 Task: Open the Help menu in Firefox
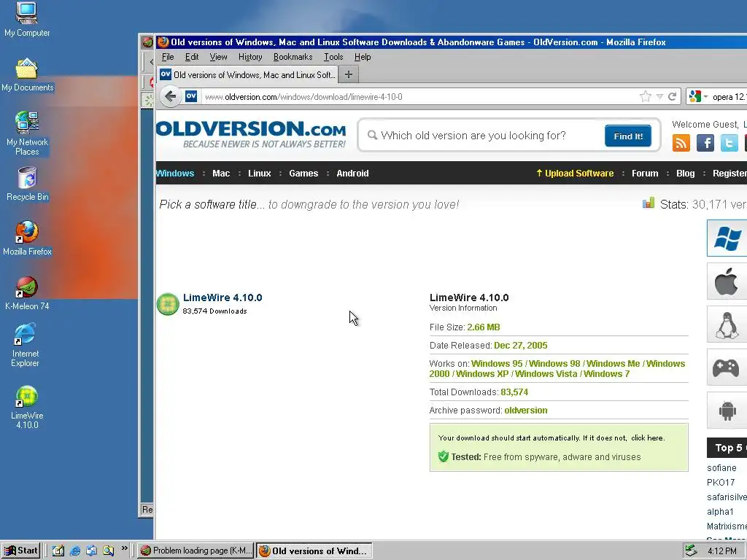point(363,57)
